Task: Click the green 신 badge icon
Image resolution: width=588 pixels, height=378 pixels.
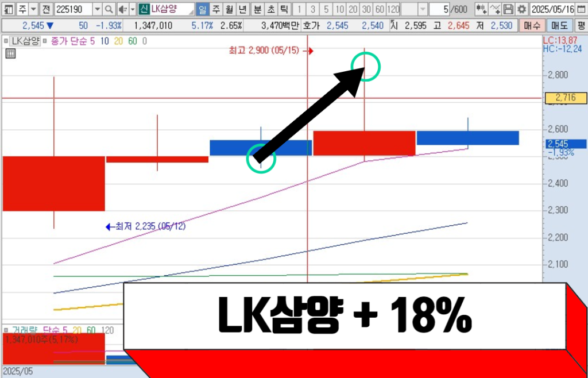Action: coord(144,9)
